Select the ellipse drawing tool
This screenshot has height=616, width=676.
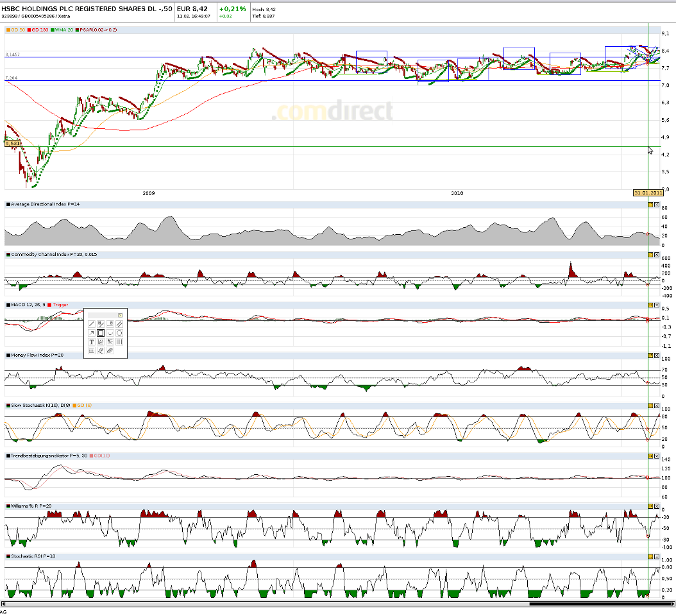click(119, 333)
